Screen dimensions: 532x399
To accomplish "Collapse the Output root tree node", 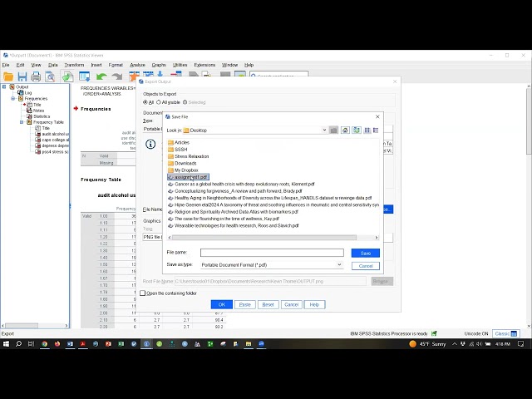I will (4, 86).
